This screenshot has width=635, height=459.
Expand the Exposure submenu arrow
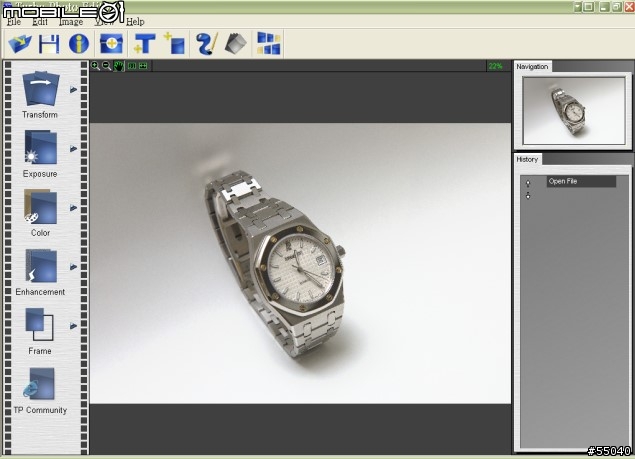coord(73,149)
